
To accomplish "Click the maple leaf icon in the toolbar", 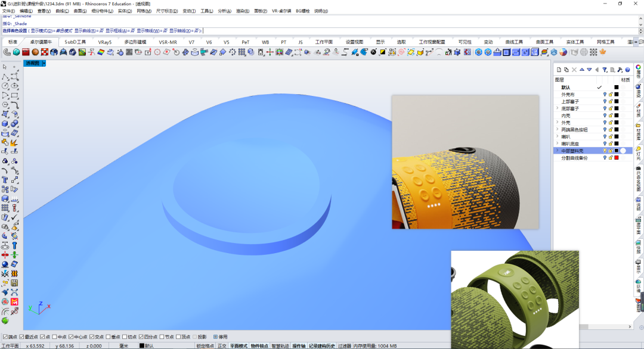I will tap(603, 52).
